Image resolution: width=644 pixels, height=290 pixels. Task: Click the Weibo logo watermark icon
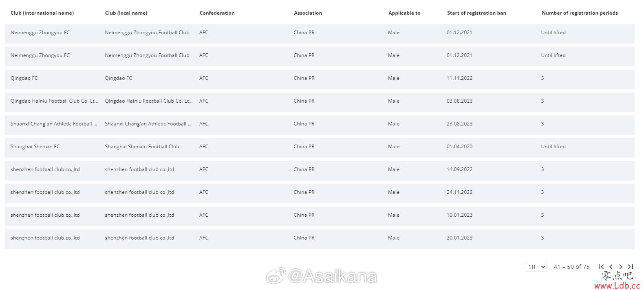[276, 276]
